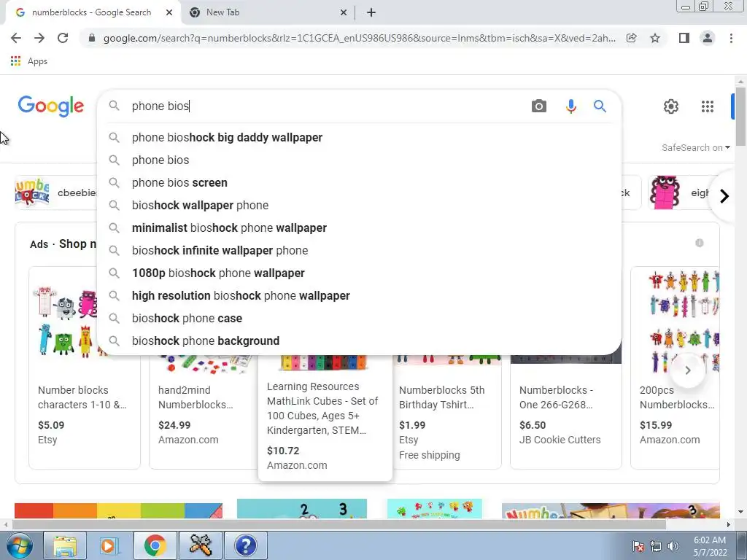Viewport: 747px width, 560px height.
Task: Toggle the Chrome side panel
Action: (x=684, y=38)
